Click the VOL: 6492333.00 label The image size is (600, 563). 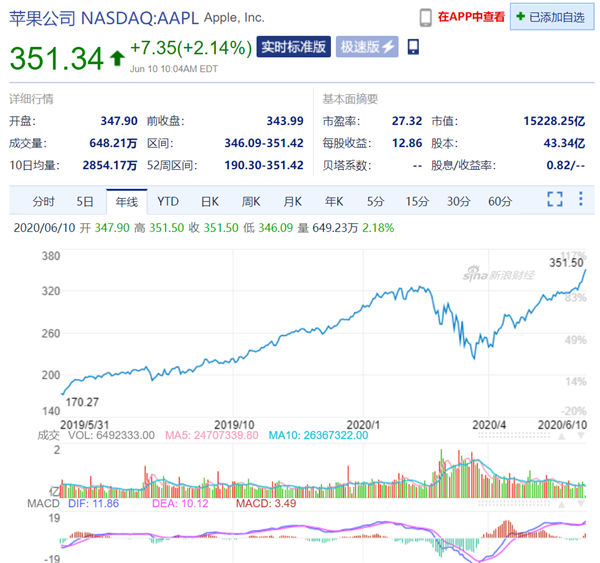coord(111,435)
